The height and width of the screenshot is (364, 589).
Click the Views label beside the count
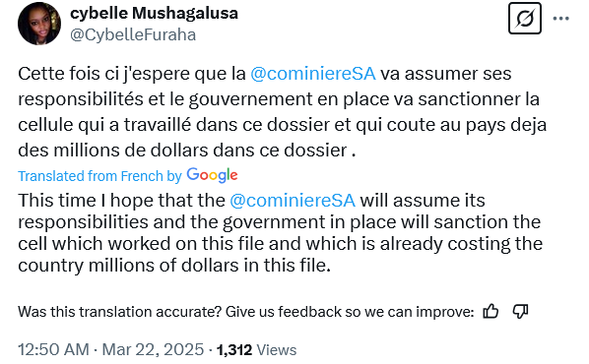tap(277, 350)
